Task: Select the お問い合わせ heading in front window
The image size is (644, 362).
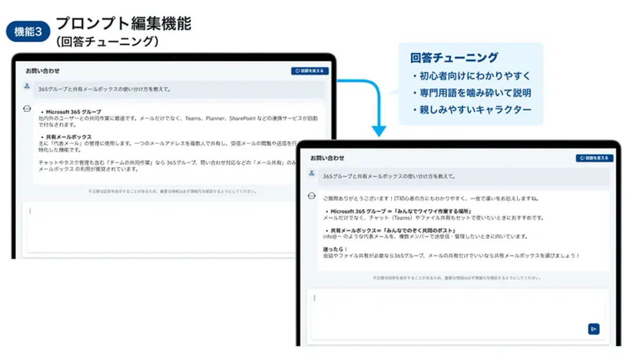Action: click(328, 158)
